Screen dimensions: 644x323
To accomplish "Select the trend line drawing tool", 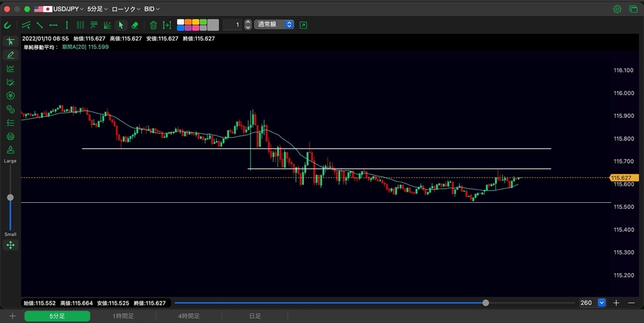I will (40, 25).
